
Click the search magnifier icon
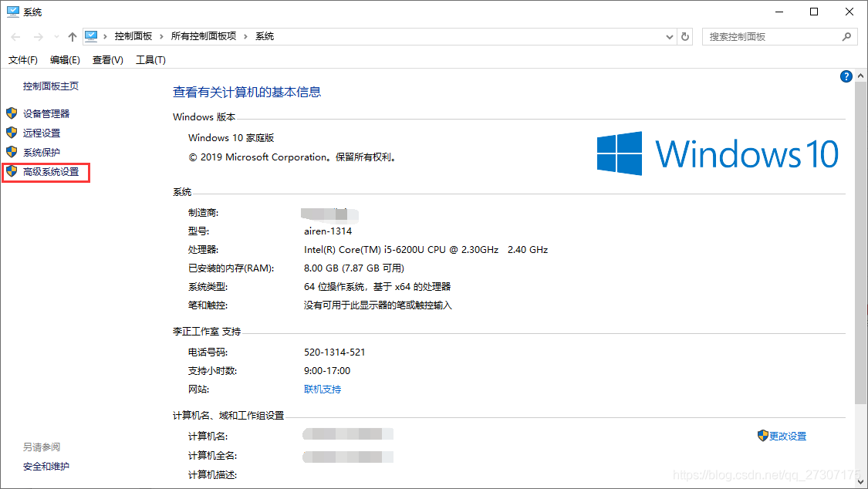pos(846,36)
